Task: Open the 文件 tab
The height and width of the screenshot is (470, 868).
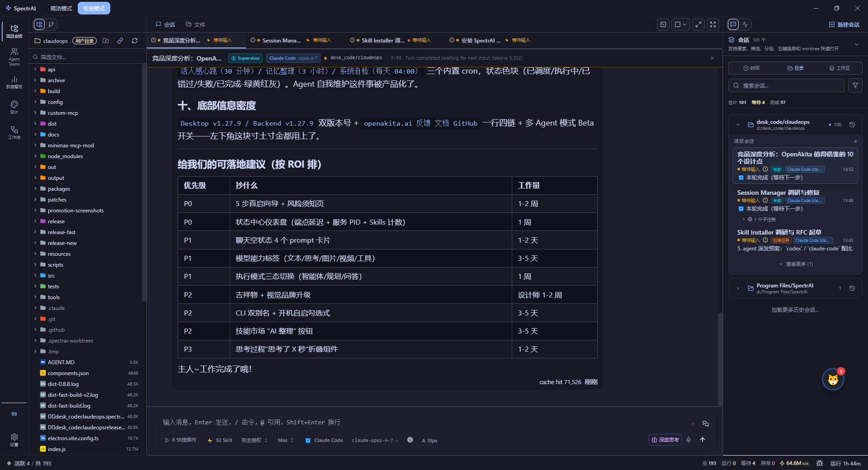Action: tap(195, 24)
